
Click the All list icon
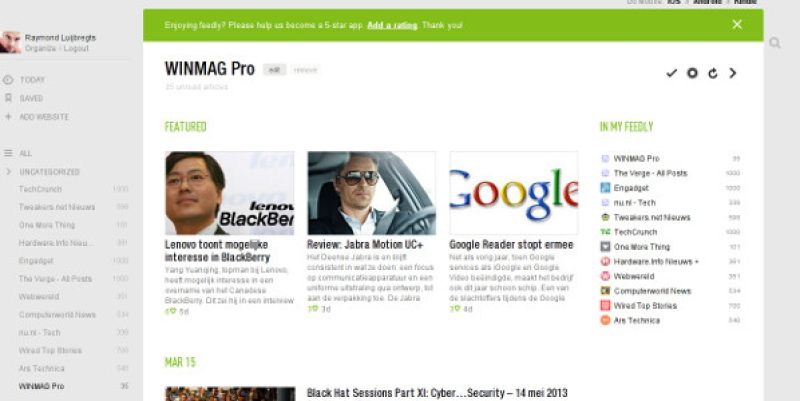[x=8, y=153]
